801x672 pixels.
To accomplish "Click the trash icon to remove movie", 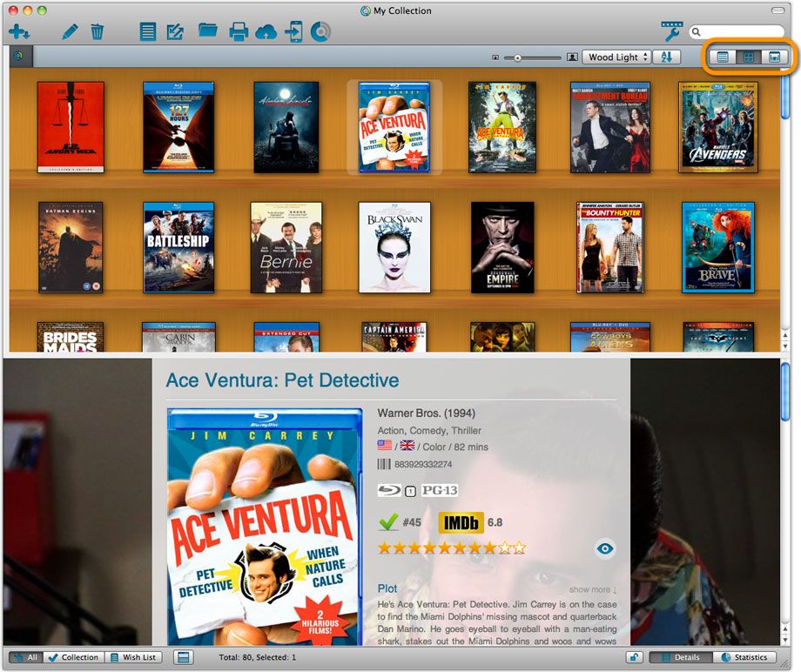I will pyautogui.click(x=96, y=31).
